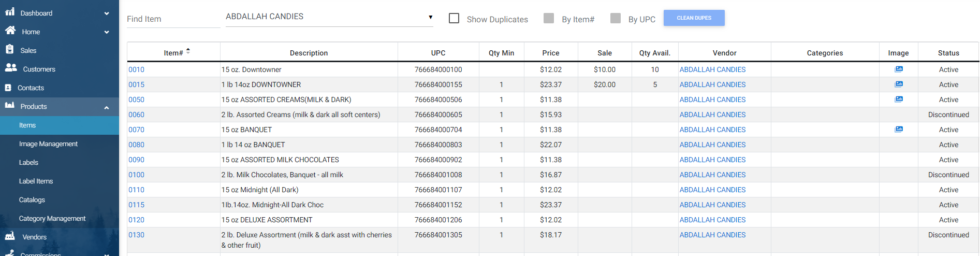The height and width of the screenshot is (256, 980).
Task: Click the Home house icon
Action: [10, 31]
